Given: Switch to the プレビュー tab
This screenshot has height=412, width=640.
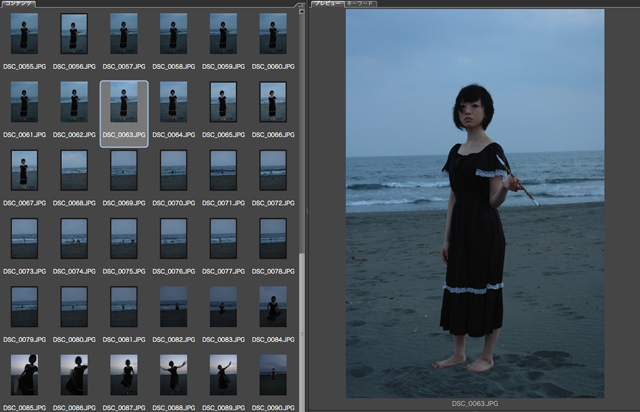Looking at the screenshot, I should point(327,4).
